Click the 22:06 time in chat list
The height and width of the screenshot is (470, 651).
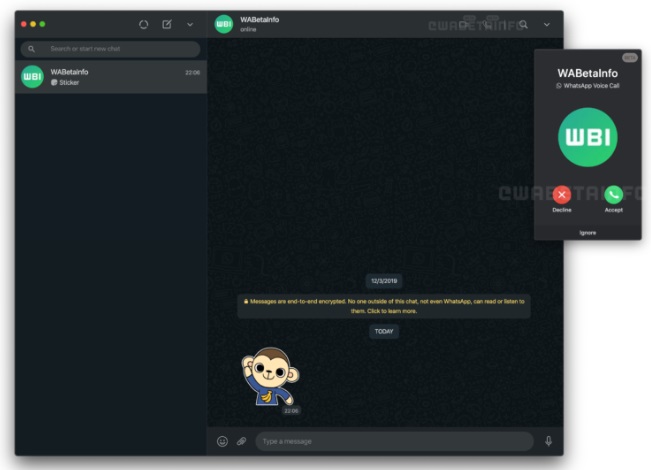click(x=192, y=72)
